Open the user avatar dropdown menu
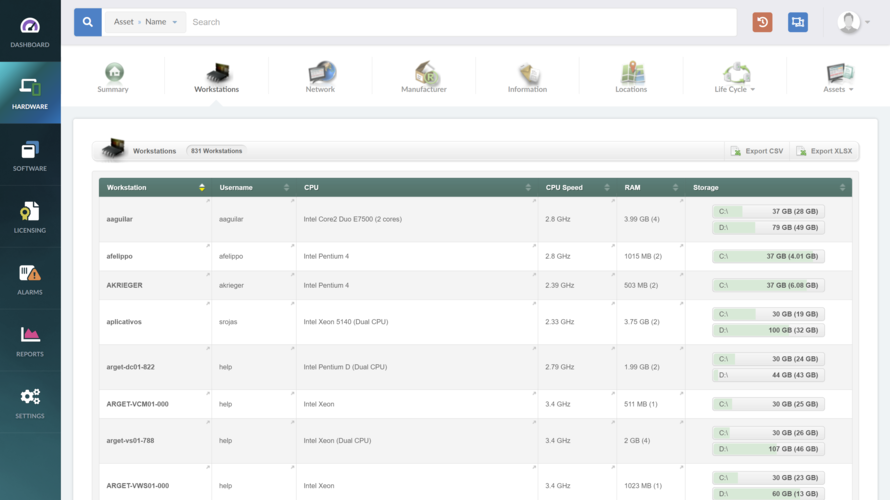Screen dimensions: 890x500 tap(854, 22)
